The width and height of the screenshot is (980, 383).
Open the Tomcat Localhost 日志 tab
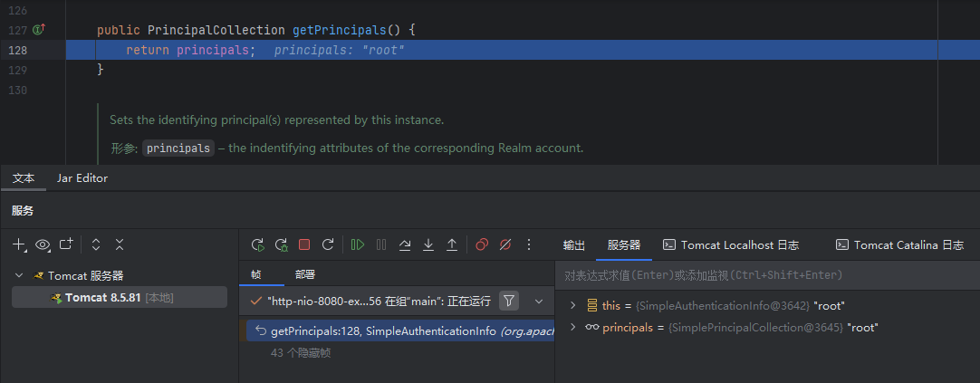[x=731, y=244]
